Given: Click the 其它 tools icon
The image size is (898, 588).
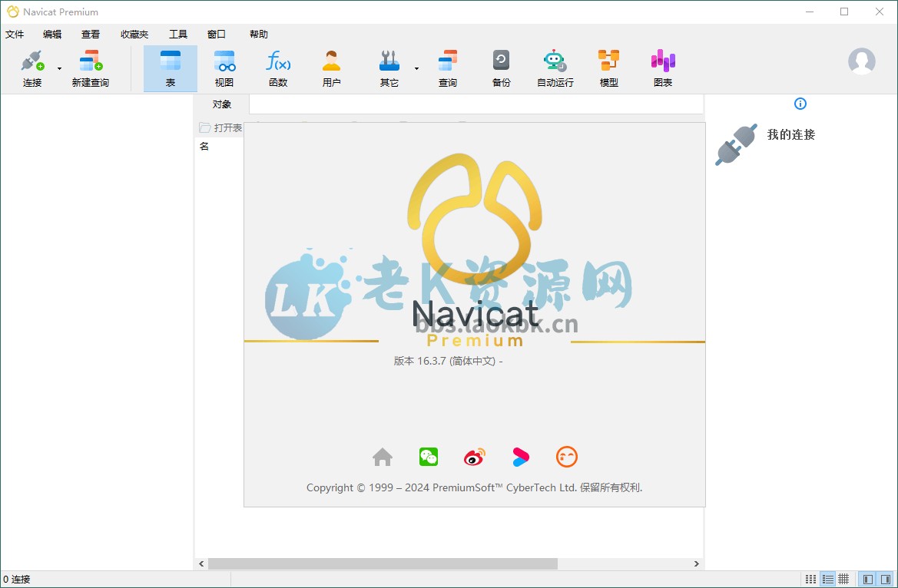Looking at the screenshot, I should pos(389,61).
